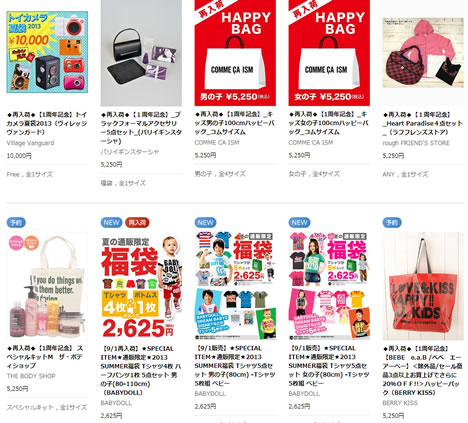Open the トイカメラ夏袋2013 product title link
This screenshot has height=423, width=468.
click(47, 123)
